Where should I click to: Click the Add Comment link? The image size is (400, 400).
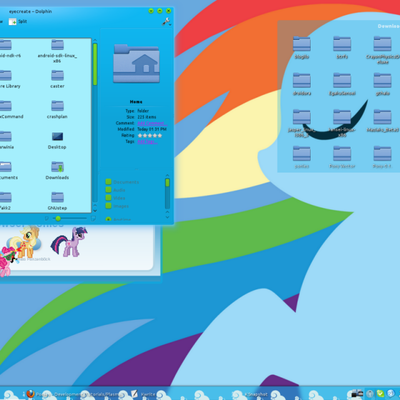(x=152, y=123)
